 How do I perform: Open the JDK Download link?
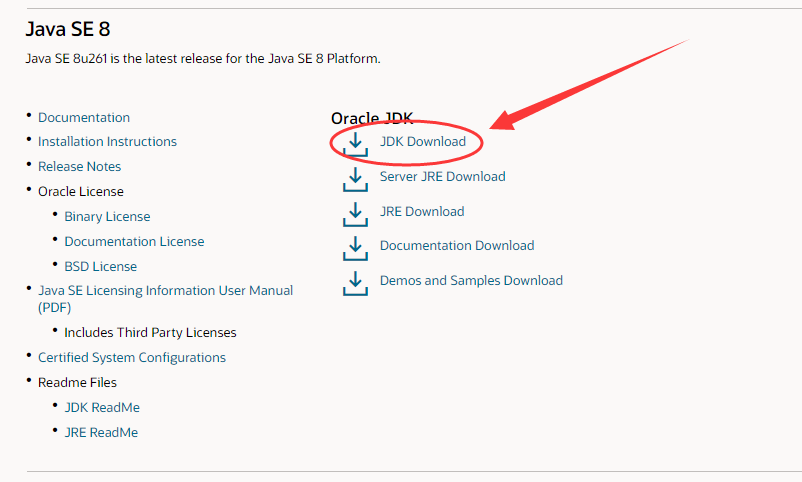[x=422, y=142]
